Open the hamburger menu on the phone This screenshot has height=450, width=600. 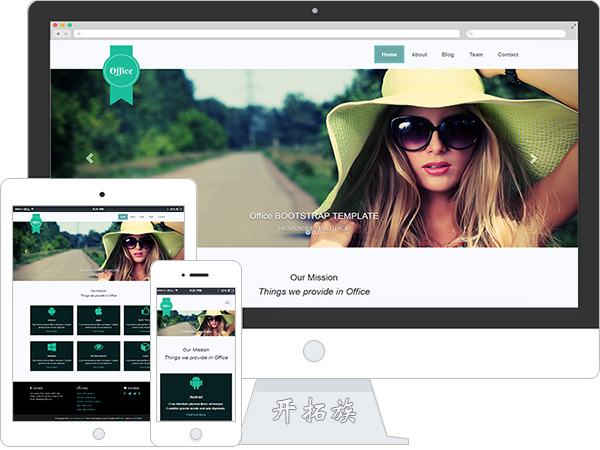227,303
